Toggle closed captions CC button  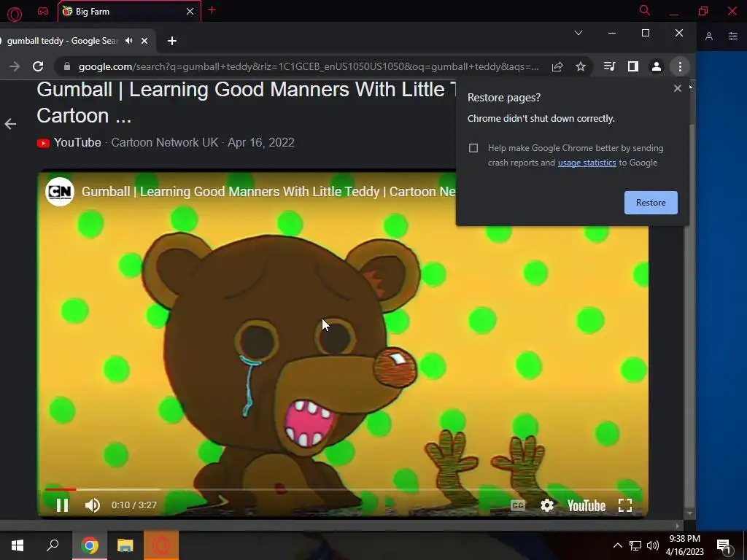tap(518, 505)
